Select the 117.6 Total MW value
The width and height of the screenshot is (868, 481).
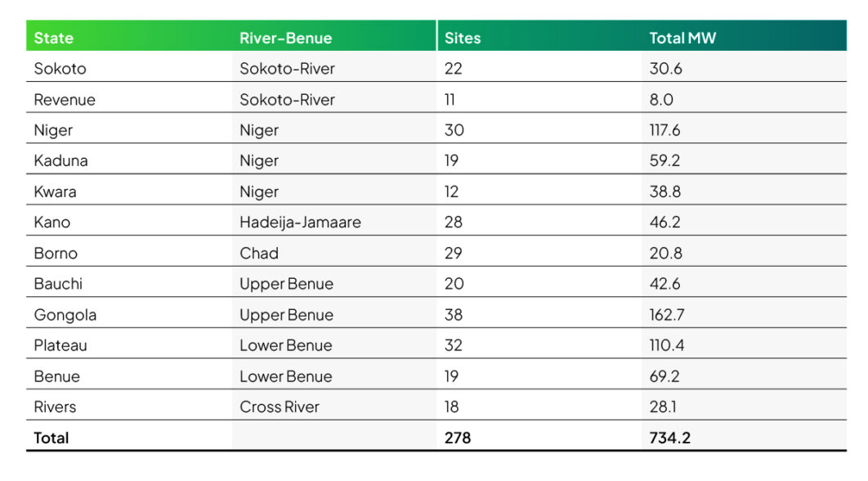665,130
